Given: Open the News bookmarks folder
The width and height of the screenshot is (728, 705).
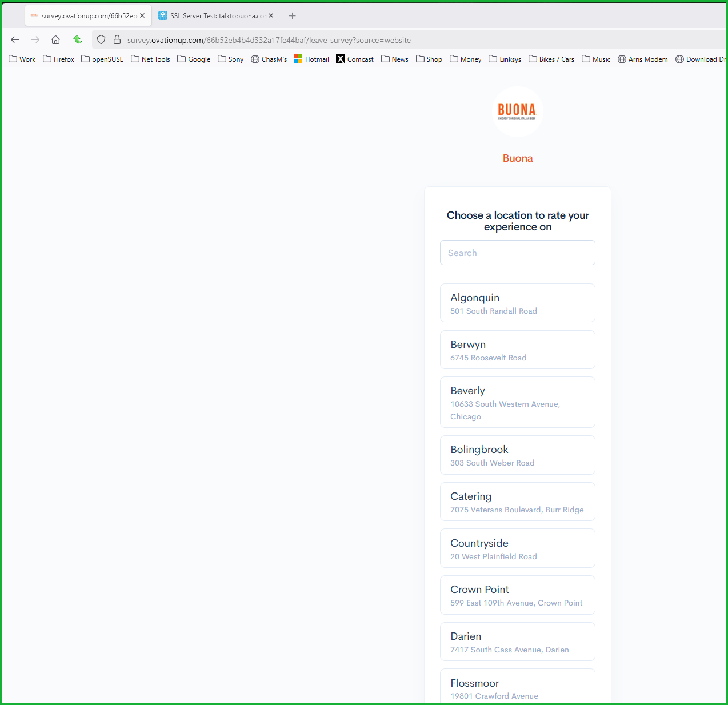Looking at the screenshot, I should pyautogui.click(x=394, y=59).
